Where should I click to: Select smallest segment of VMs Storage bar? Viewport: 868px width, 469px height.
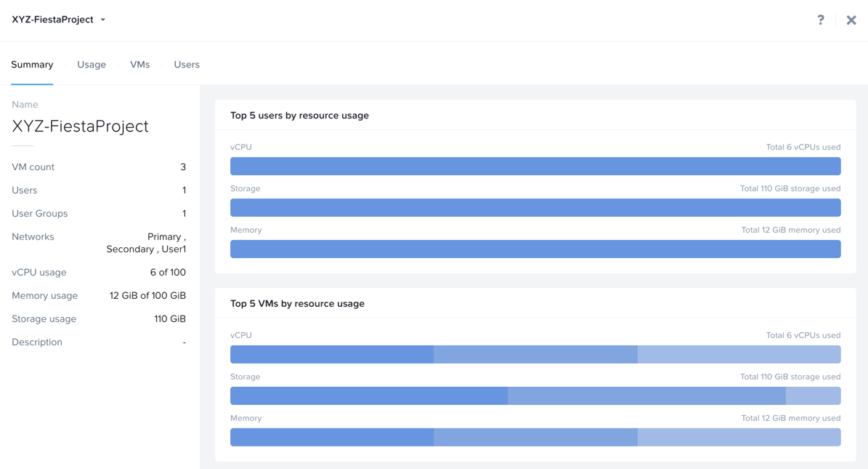coord(814,396)
